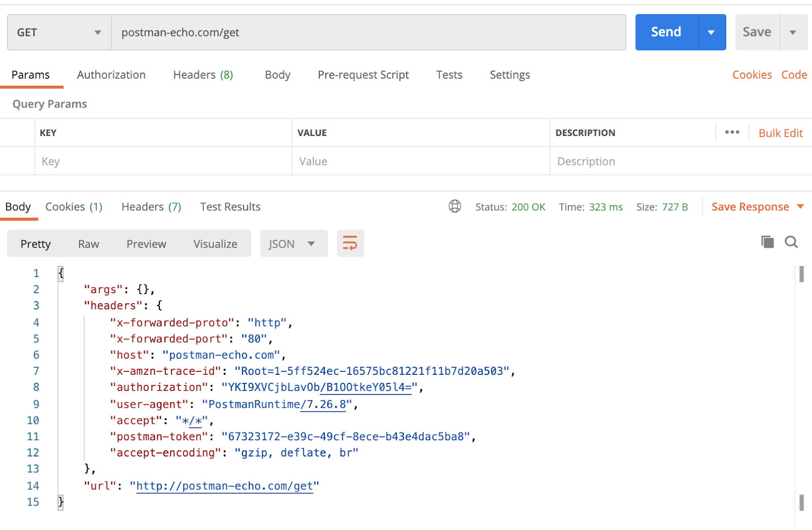Viewport: 812px width, 530px height.
Task: Click the "x-amzn-trace-id" key
Action: coord(166,371)
